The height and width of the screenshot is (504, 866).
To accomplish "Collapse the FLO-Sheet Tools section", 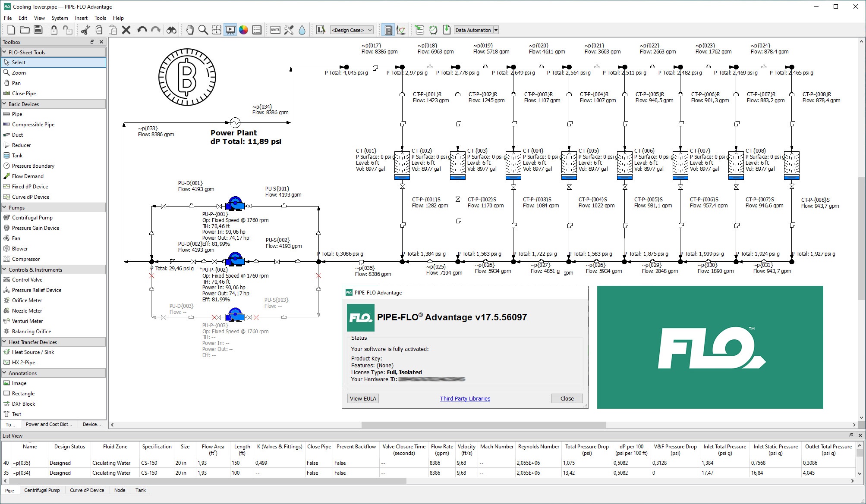I will [x=4, y=52].
